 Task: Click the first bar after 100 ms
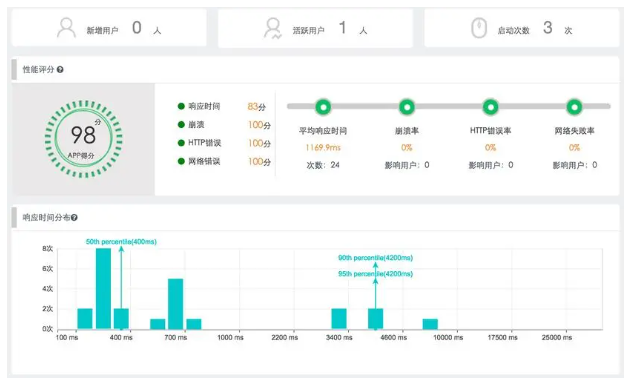coord(85,319)
